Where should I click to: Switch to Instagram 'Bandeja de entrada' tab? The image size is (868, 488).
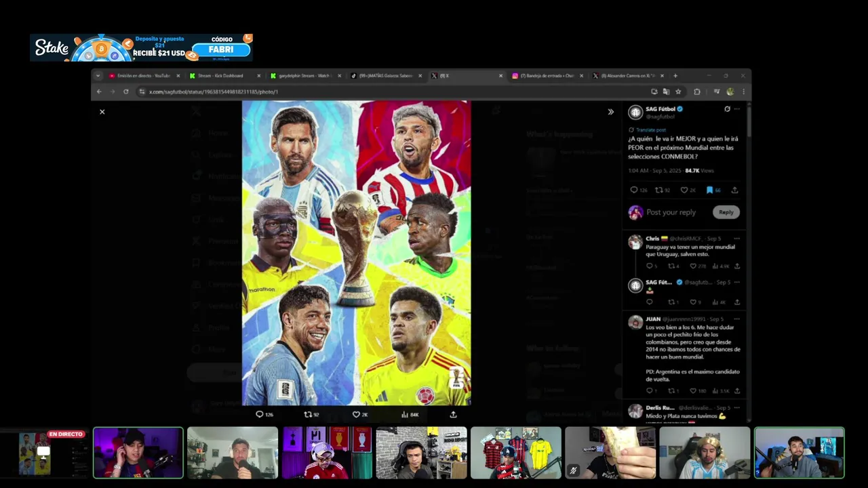(x=547, y=76)
